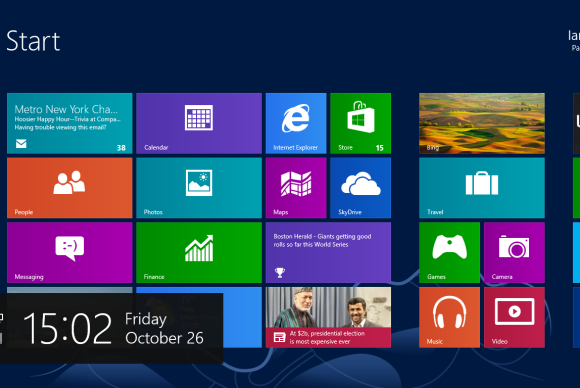Open the Travel suitcase tile

point(482,188)
